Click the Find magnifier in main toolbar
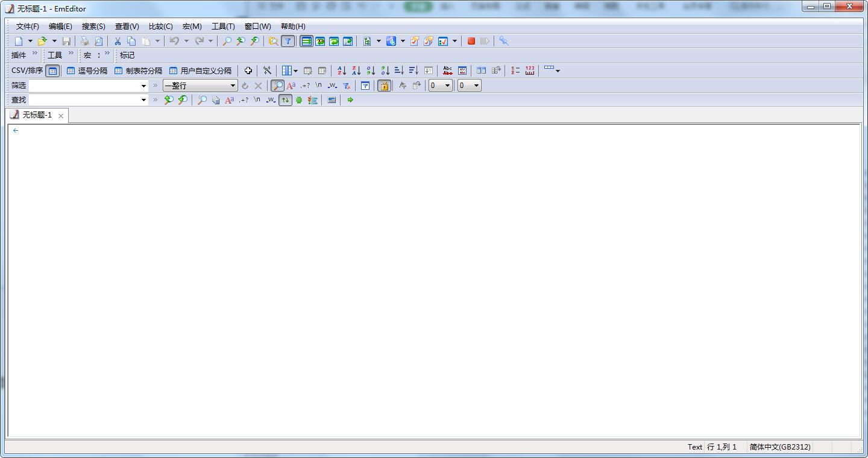Screen dimensions: 868x458 coord(227,41)
